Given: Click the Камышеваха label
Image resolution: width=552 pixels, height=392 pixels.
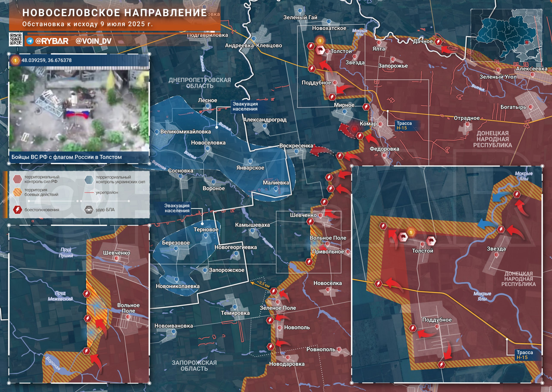Looking at the screenshot, I should pyautogui.click(x=252, y=225).
